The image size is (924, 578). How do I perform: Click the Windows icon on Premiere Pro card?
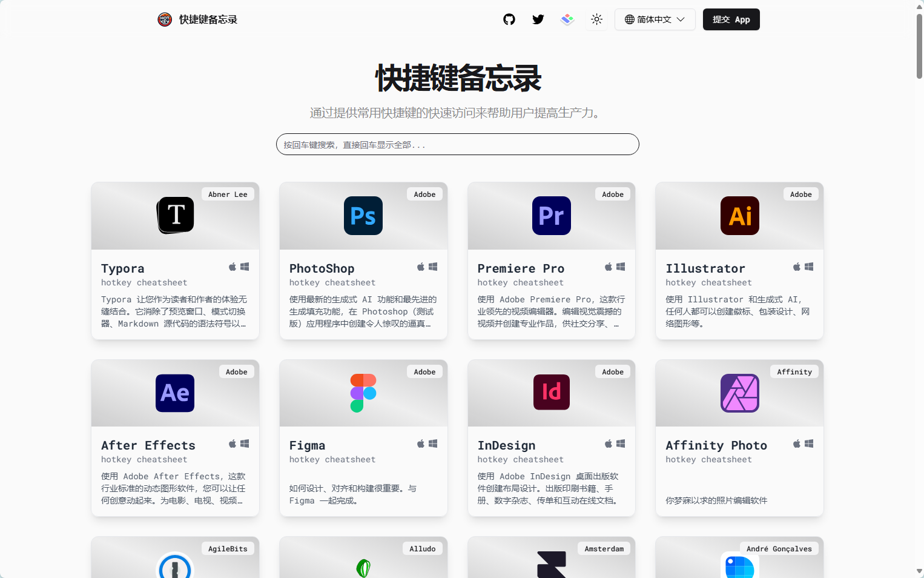tap(621, 267)
